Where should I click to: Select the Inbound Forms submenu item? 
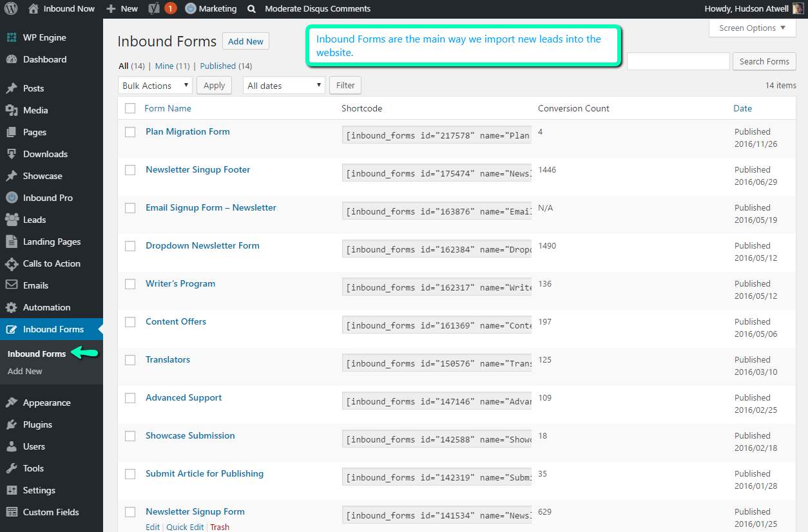pyautogui.click(x=37, y=354)
